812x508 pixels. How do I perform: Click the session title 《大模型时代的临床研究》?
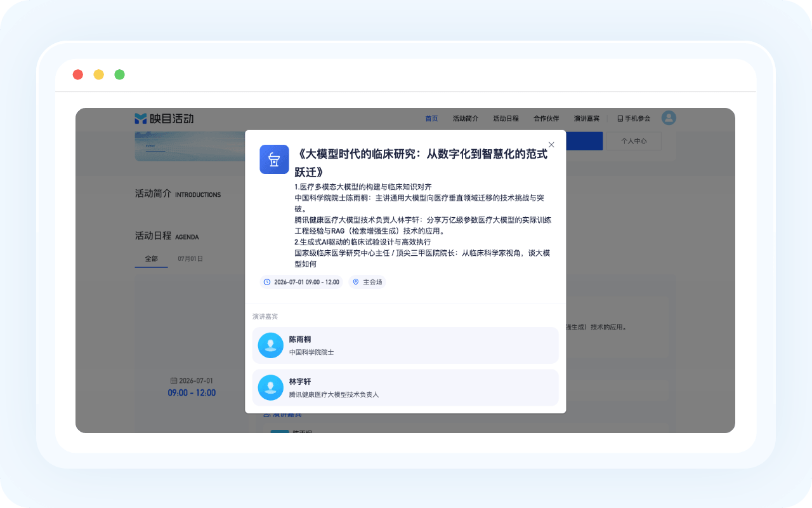point(421,163)
